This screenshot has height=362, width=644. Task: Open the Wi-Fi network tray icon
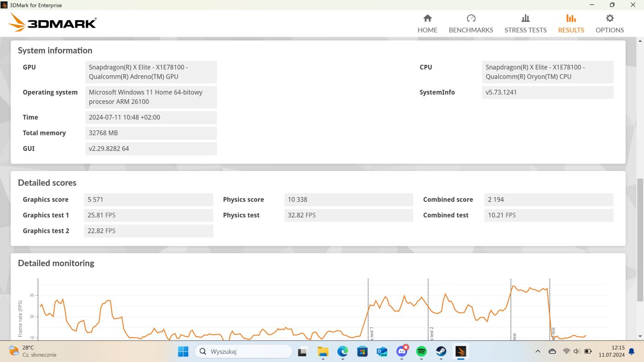tap(566, 351)
